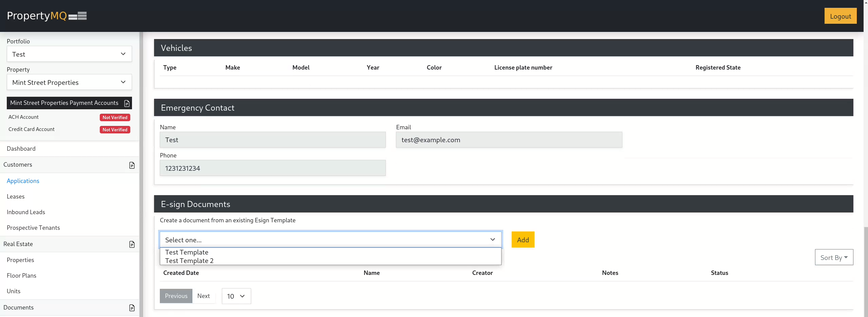Go to the Next page of documents
Viewport: 868px width, 317px height.
click(204, 296)
